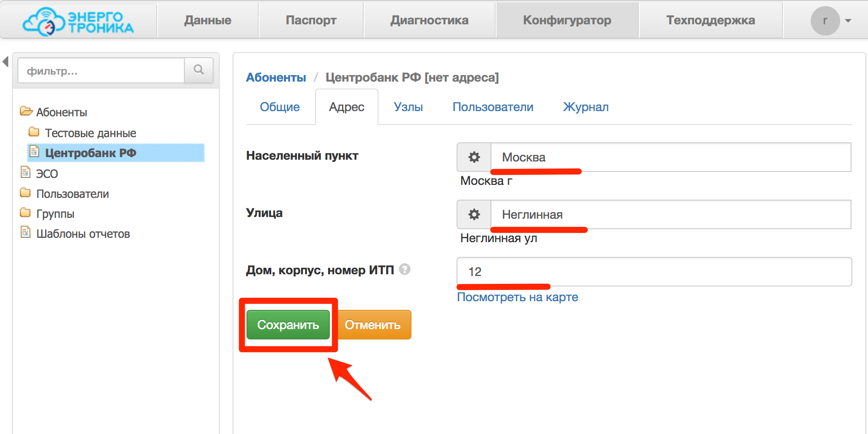The height and width of the screenshot is (434, 868).
Task: Collapse the left sidebar with the triangle arrow
Action: point(6,62)
